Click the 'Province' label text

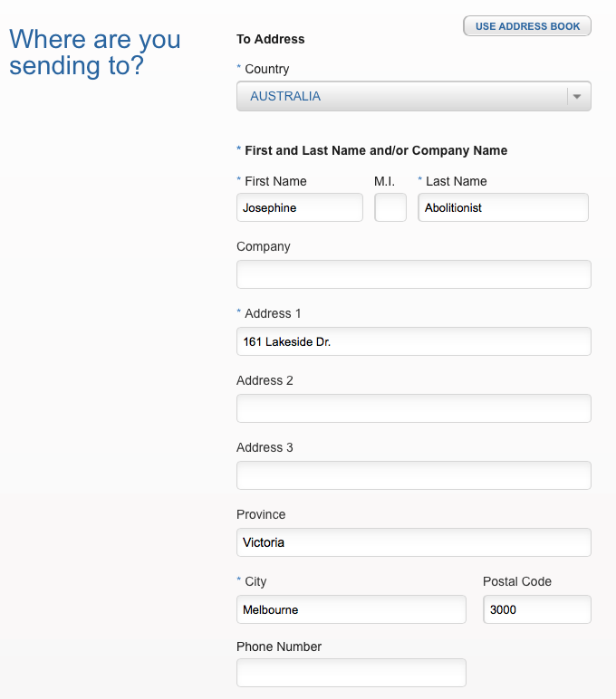click(261, 514)
